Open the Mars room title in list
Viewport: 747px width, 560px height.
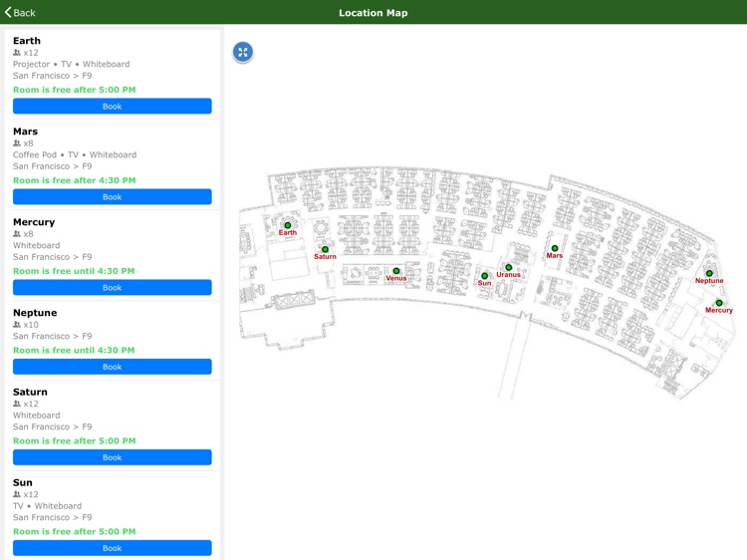pos(25,132)
